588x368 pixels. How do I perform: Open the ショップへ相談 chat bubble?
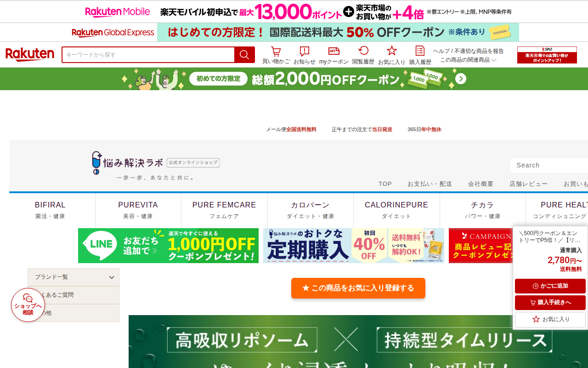coord(28,305)
